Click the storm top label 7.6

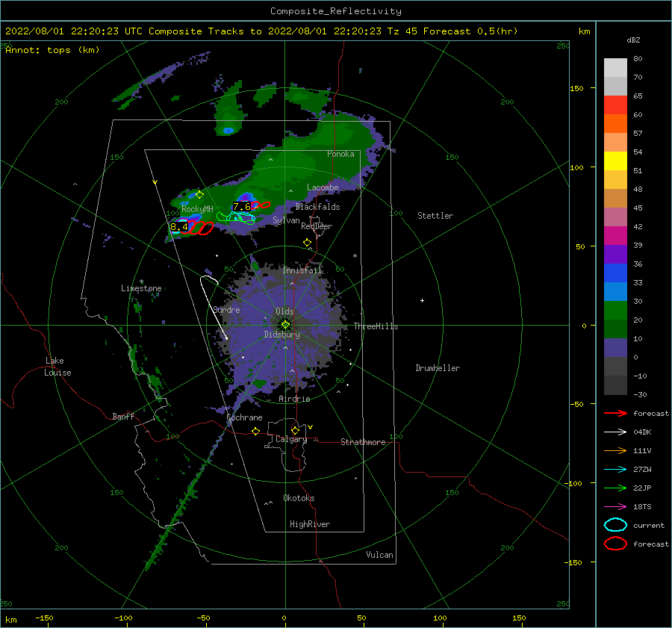(242, 207)
